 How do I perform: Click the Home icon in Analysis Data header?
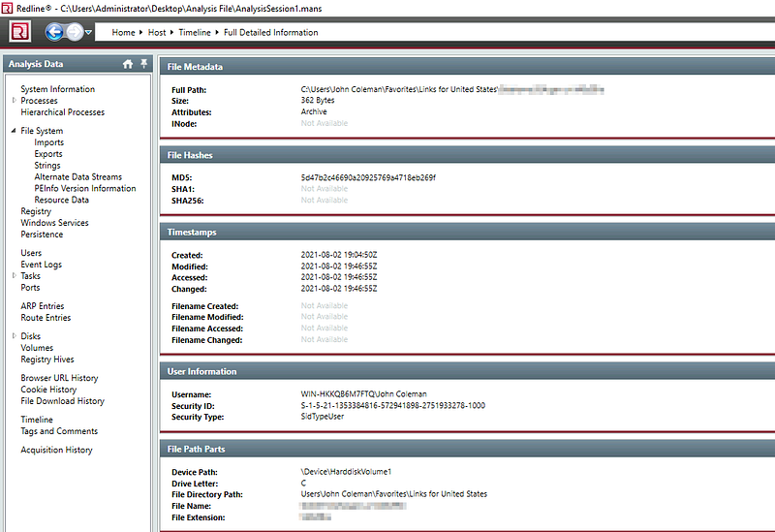tap(128, 64)
